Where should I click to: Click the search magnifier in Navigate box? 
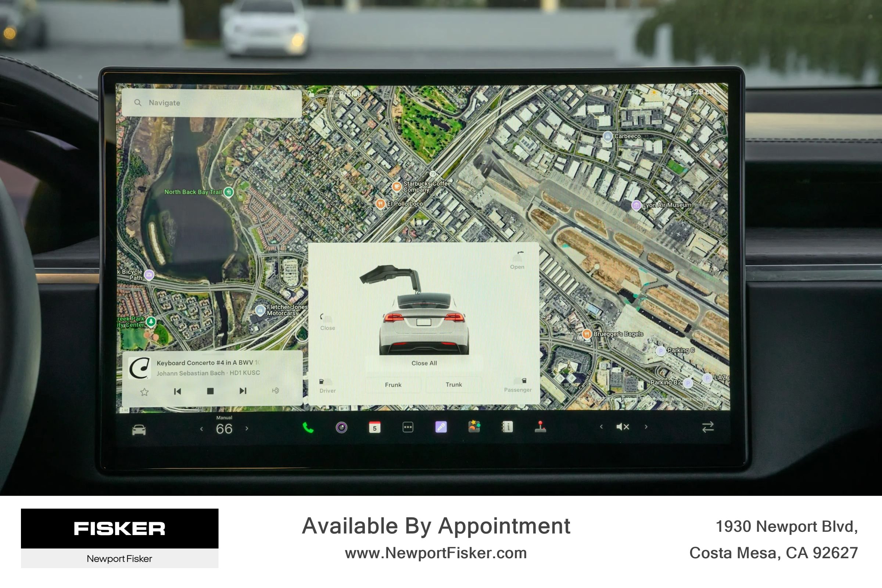pos(137,103)
